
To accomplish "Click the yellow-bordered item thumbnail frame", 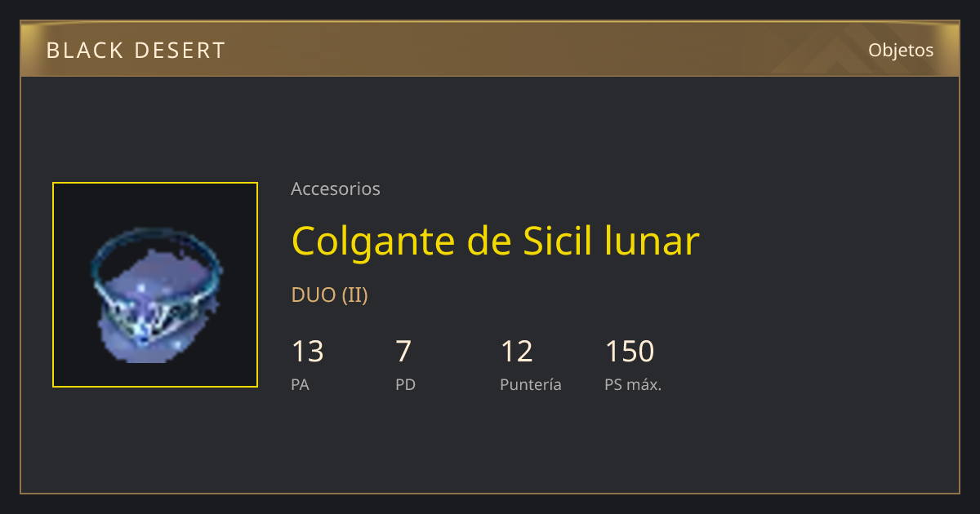I will click(155, 285).
